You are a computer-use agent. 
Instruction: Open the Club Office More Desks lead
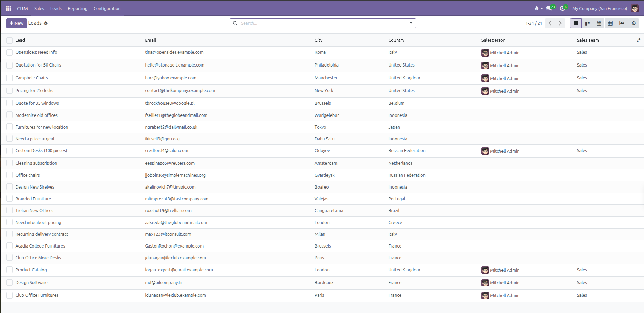tap(38, 258)
